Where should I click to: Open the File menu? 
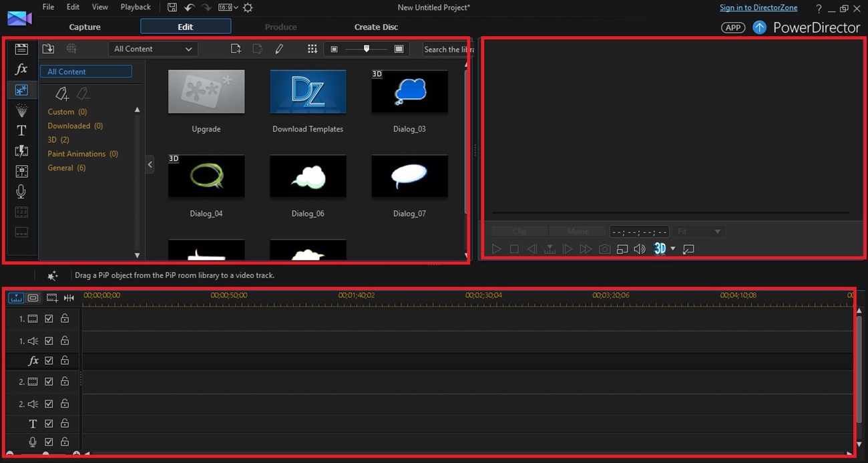48,7
